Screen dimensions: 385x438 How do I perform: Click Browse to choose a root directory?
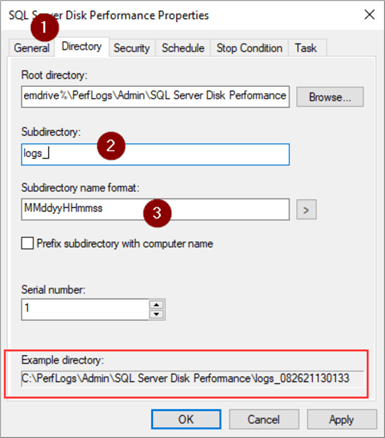330,97
